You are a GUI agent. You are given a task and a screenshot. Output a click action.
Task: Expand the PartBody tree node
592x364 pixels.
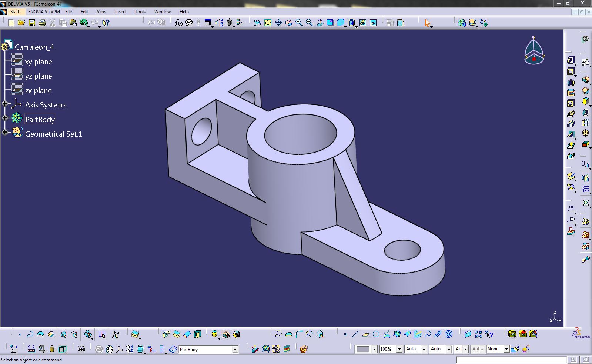click(x=5, y=118)
